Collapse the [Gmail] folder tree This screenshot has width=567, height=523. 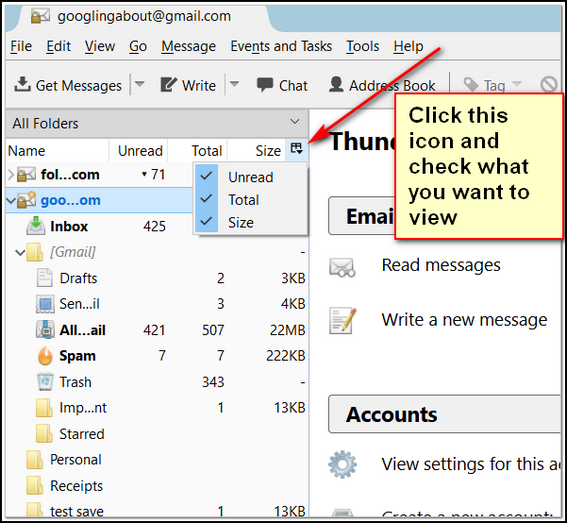(x=20, y=252)
